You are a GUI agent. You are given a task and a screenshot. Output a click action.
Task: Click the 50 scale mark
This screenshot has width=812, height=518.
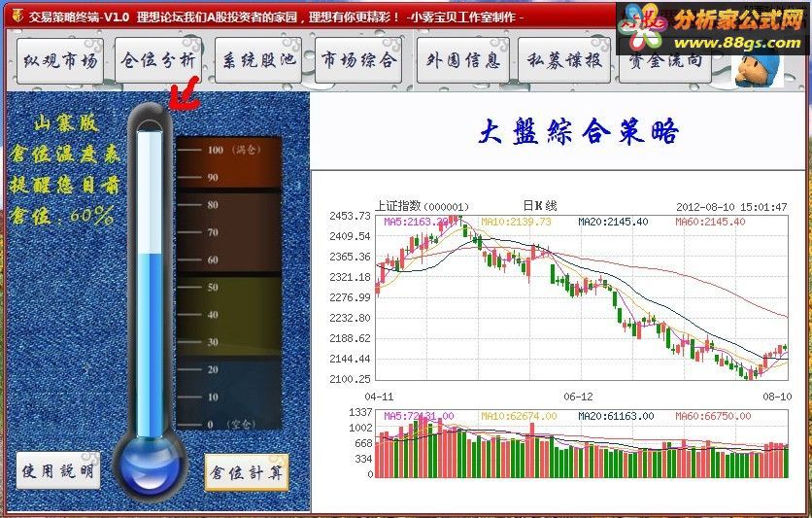213,287
